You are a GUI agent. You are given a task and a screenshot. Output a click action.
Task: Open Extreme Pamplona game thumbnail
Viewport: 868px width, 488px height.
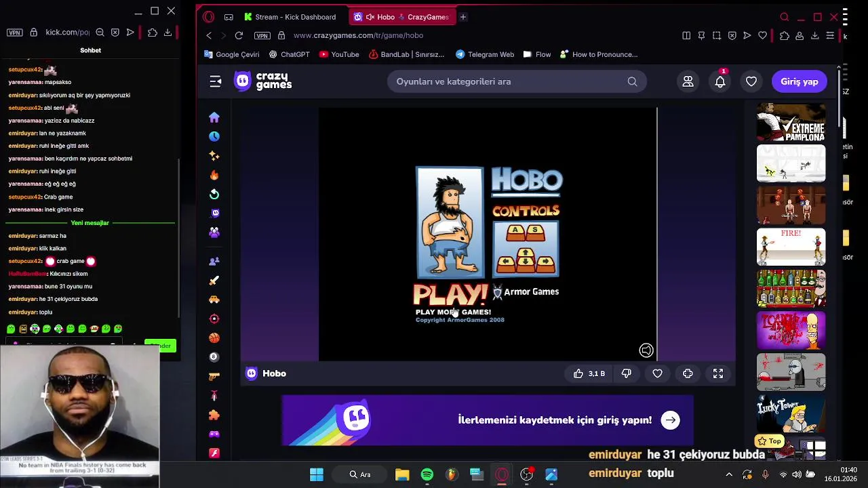pos(791,122)
